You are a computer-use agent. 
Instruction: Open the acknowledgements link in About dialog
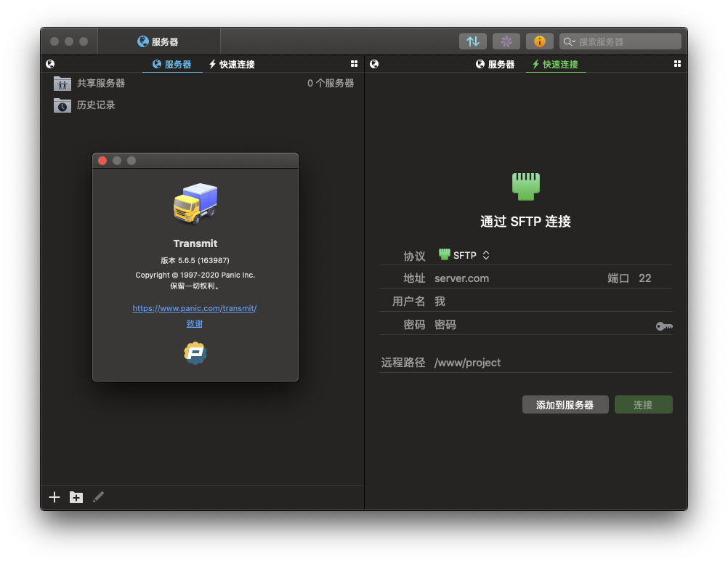195,323
